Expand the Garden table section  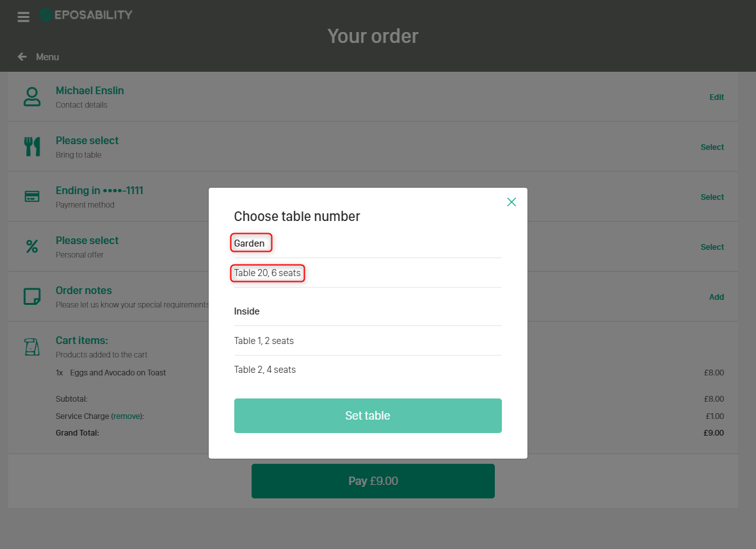coord(250,243)
